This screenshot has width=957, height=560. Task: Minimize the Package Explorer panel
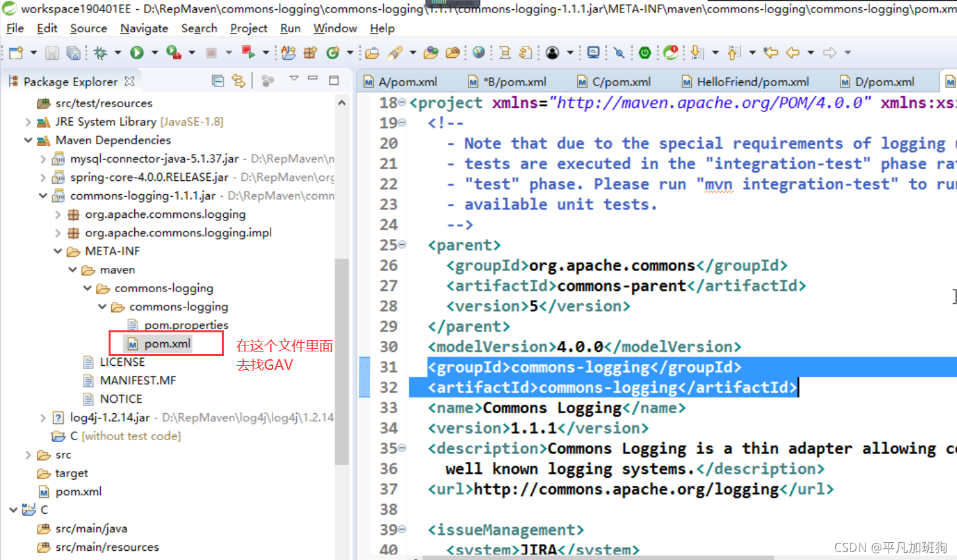[x=313, y=79]
